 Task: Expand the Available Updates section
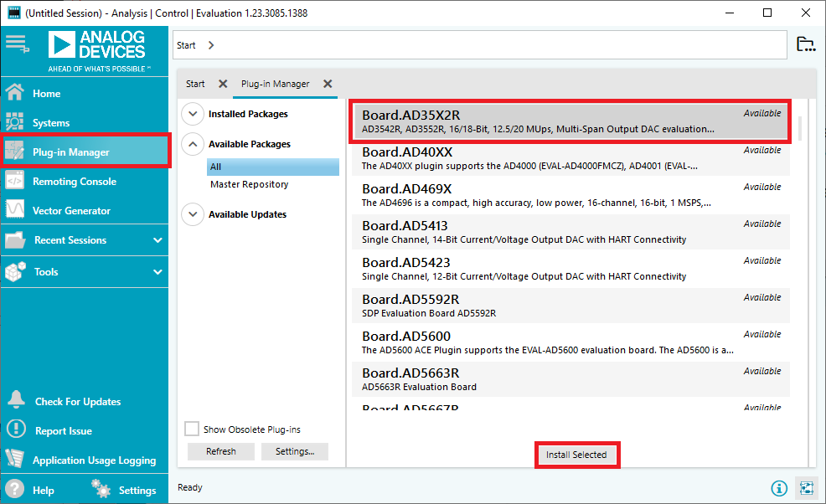point(193,214)
